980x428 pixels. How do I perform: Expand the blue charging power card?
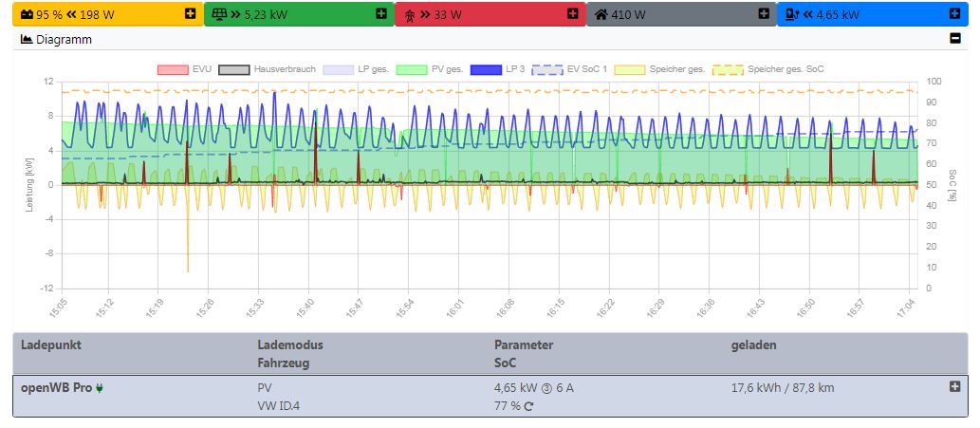(x=954, y=14)
